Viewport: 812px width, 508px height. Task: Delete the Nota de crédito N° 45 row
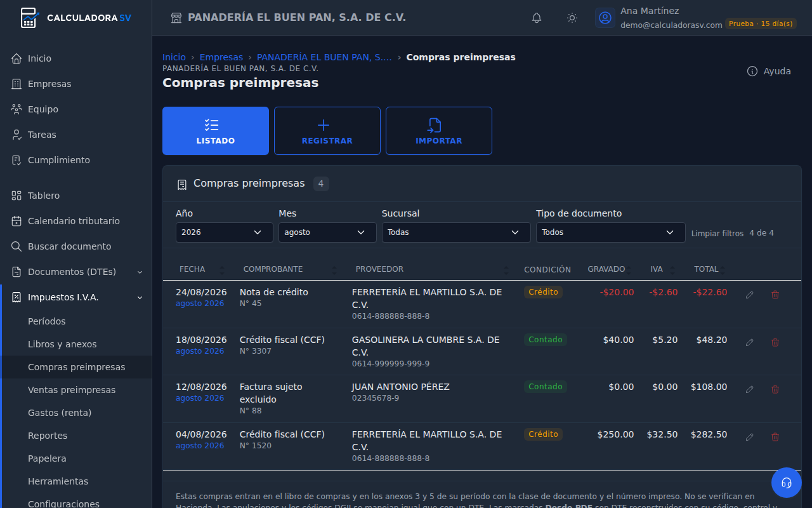pyautogui.click(x=775, y=295)
